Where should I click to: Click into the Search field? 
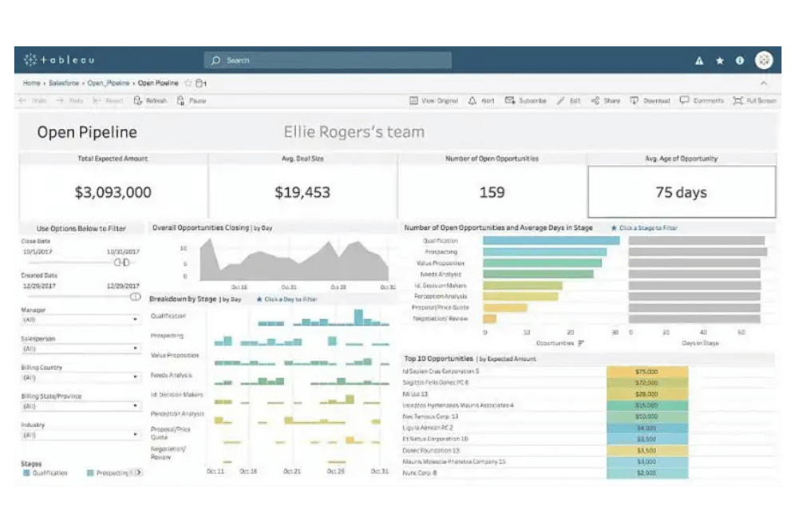click(327, 61)
